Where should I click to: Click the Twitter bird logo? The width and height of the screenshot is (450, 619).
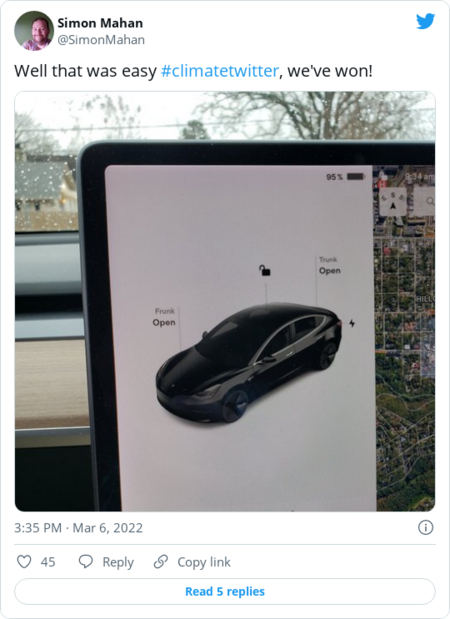click(425, 21)
